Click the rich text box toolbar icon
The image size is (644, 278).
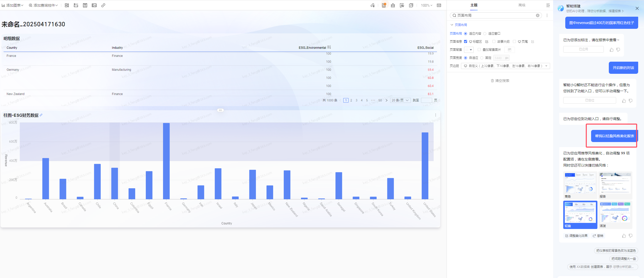(x=85, y=5)
